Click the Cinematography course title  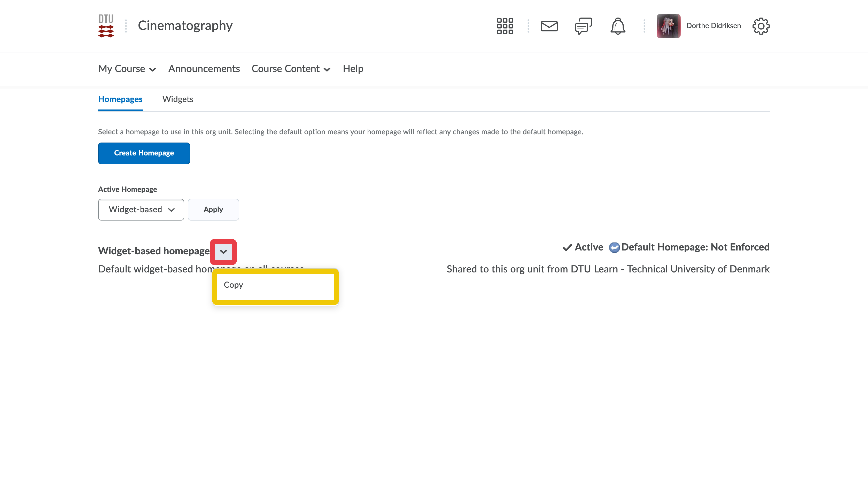pyautogui.click(x=185, y=26)
